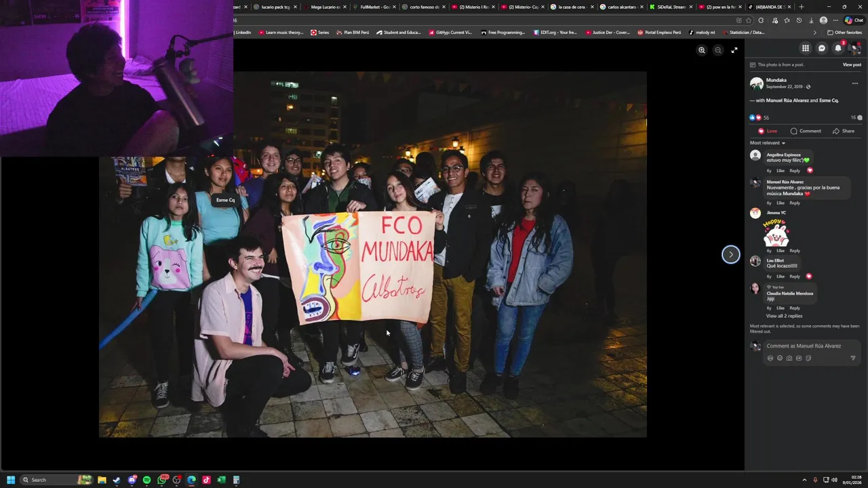Viewport: 868px width, 488px height.
Task: Switch to the carlos alcantara tab
Action: click(x=621, y=7)
